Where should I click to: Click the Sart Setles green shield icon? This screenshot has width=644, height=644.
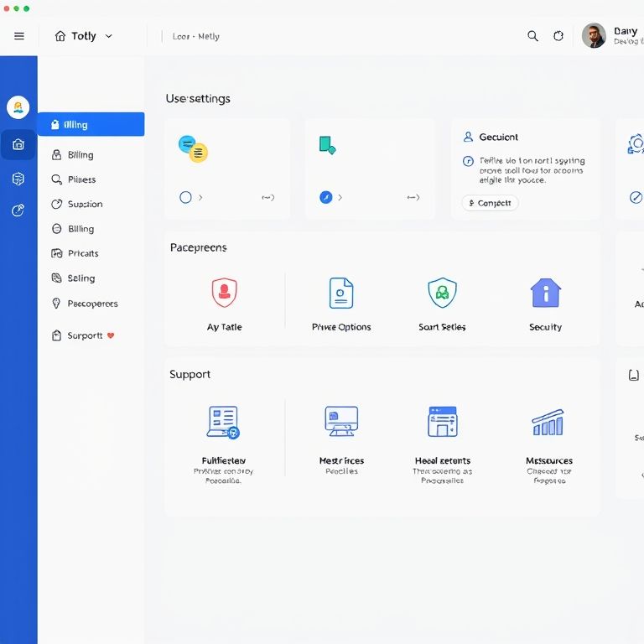click(442, 293)
